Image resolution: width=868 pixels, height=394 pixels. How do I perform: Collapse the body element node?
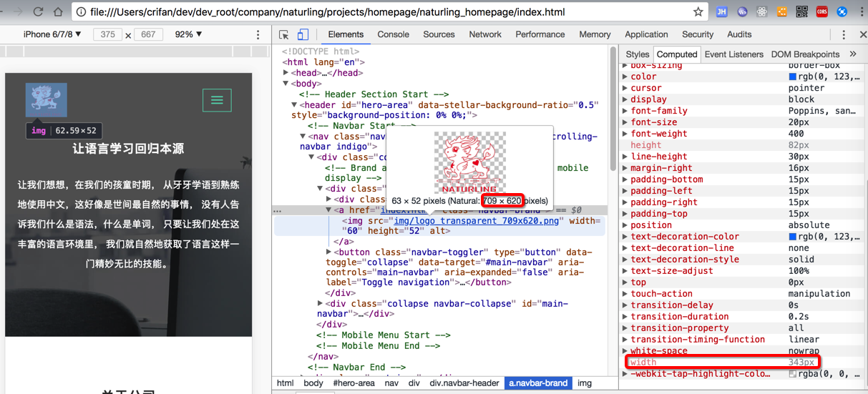[286, 84]
